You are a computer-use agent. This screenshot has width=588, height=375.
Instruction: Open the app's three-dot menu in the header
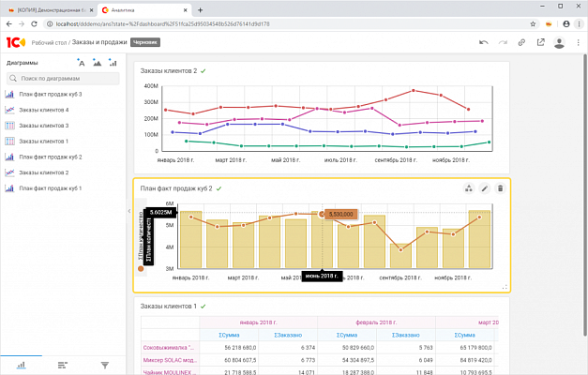tap(578, 42)
